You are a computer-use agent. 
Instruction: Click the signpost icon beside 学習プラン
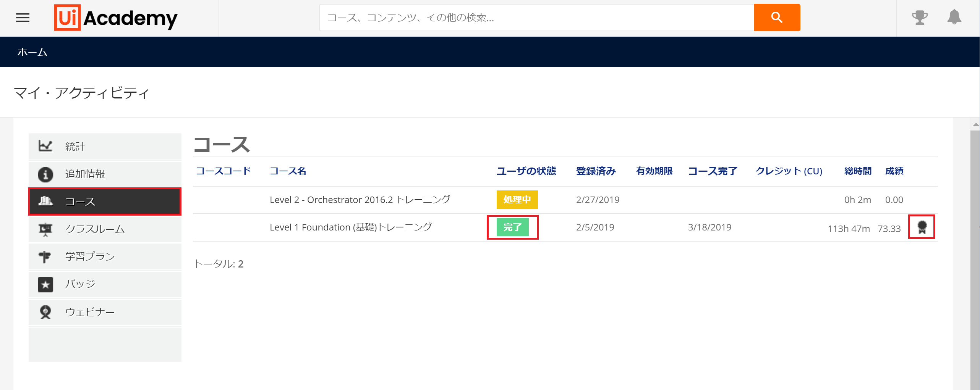(45, 256)
